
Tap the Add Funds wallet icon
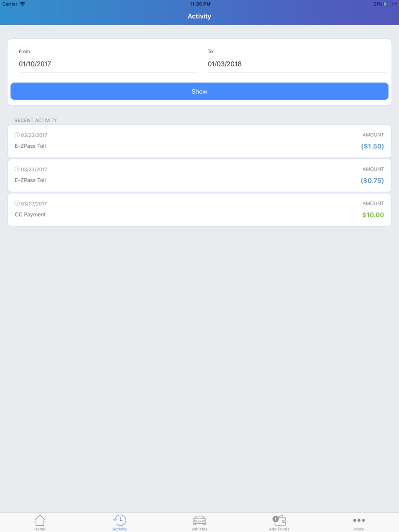click(279, 520)
